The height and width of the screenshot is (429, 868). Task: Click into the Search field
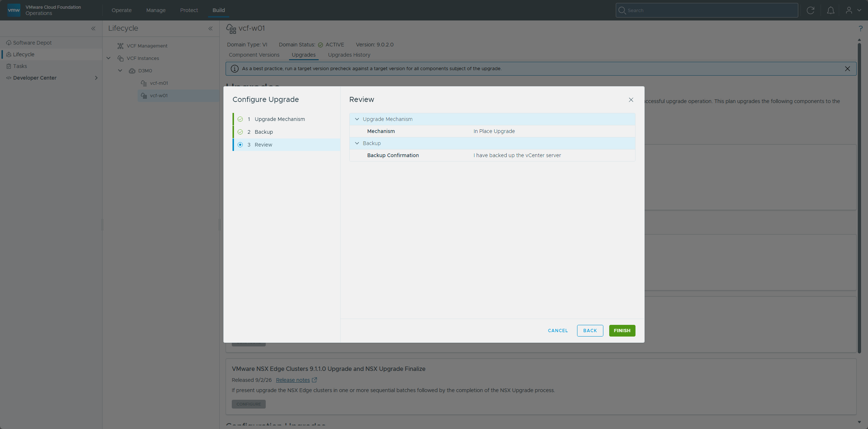pos(707,10)
